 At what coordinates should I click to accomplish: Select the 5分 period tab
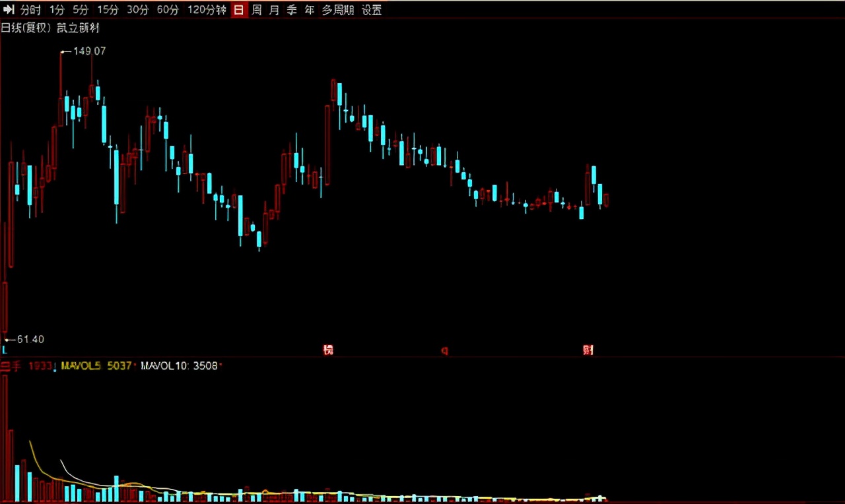pos(81,10)
